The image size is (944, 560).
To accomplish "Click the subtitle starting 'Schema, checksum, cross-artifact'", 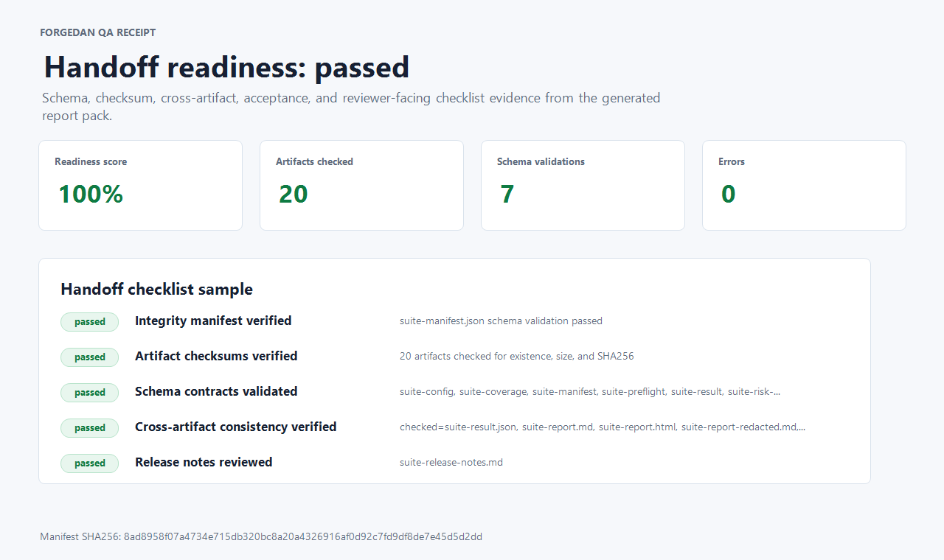I will pyautogui.click(x=351, y=107).
